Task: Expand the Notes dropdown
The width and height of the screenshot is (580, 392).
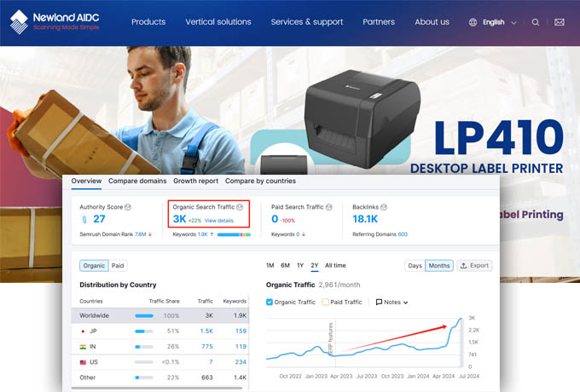Action: tap(391, 303)
